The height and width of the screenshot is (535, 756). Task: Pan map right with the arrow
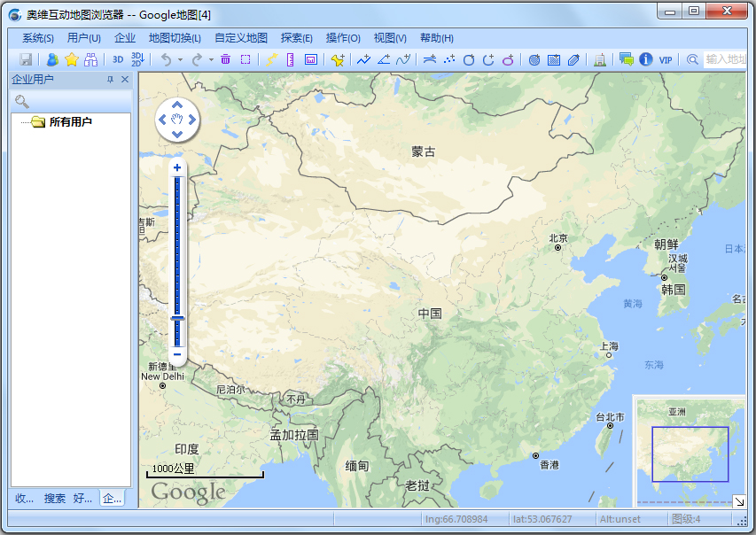192,120
